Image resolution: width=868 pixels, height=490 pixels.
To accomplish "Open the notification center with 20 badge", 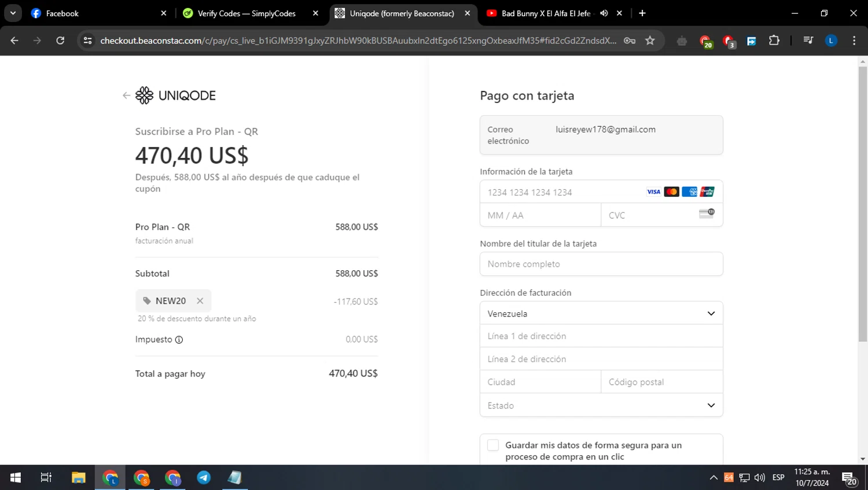I will pyautogui.click(x=849, y=478).
